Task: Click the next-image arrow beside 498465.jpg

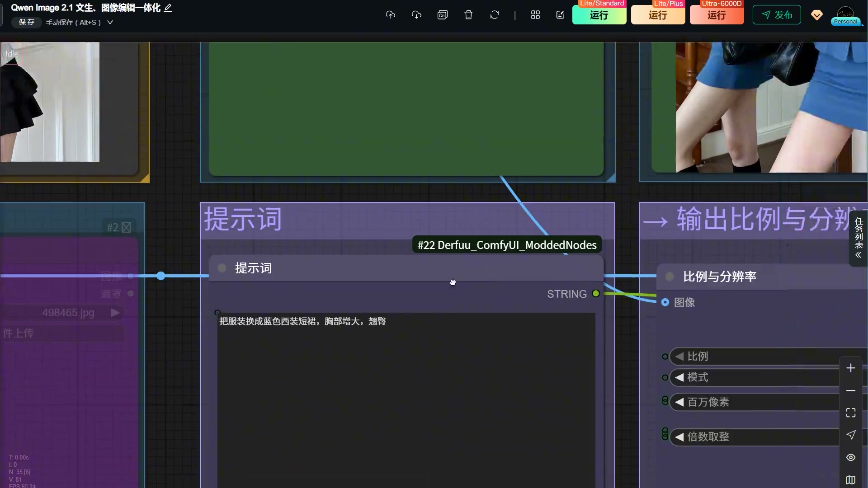Action: tap(115, 313)
